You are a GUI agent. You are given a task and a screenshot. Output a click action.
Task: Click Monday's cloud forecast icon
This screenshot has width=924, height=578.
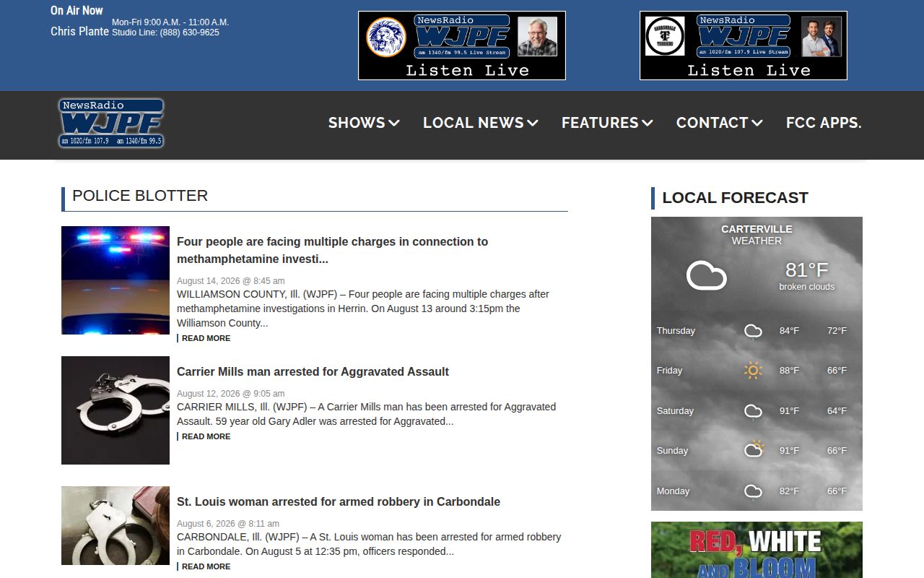(753, 491)
